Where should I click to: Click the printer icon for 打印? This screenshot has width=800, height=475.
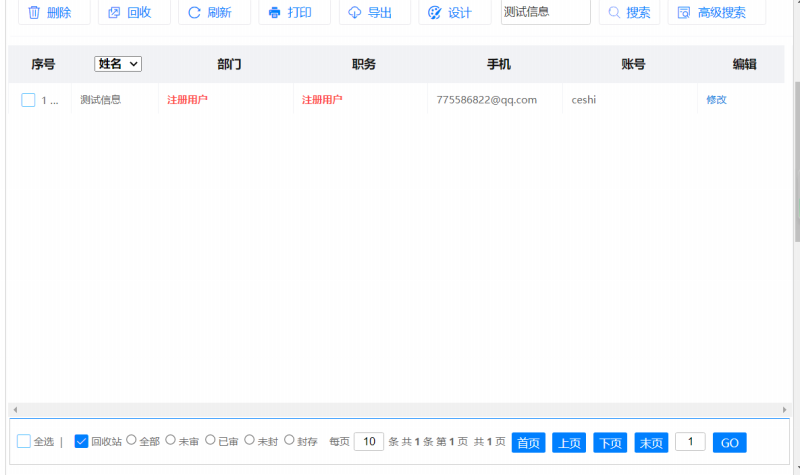pyautogui.click(x=274, y=12)
